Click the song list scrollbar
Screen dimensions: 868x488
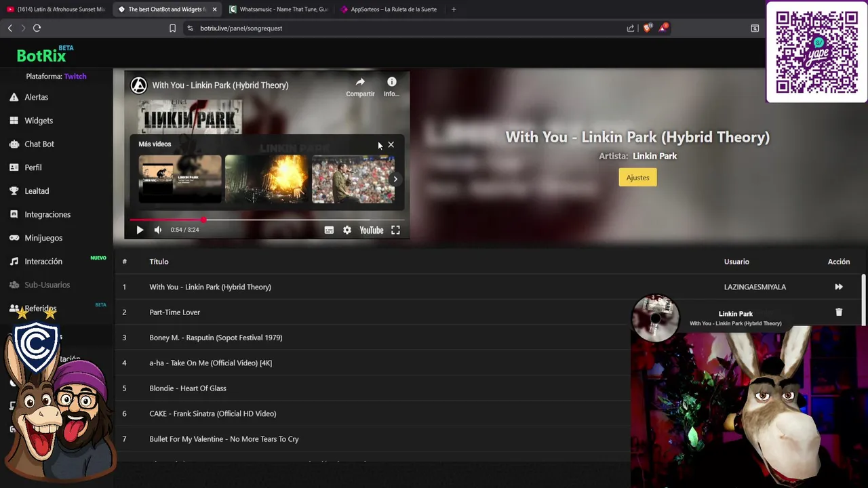pyautogui.click(x=863, y=300)
